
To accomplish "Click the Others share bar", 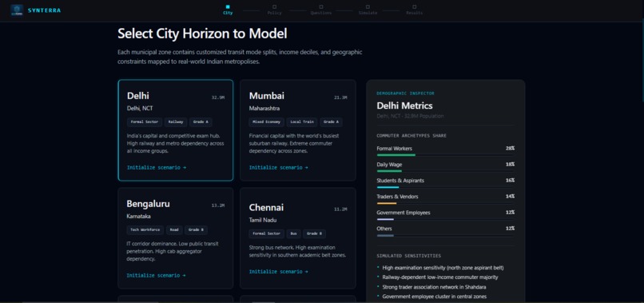I will (x=446, y=235).
